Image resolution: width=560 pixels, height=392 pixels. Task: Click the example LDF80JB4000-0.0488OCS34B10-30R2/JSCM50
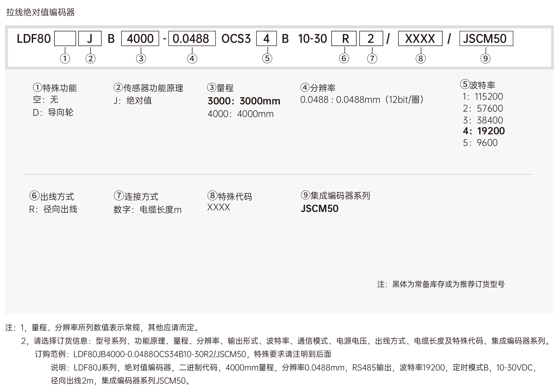click(160, 354)
